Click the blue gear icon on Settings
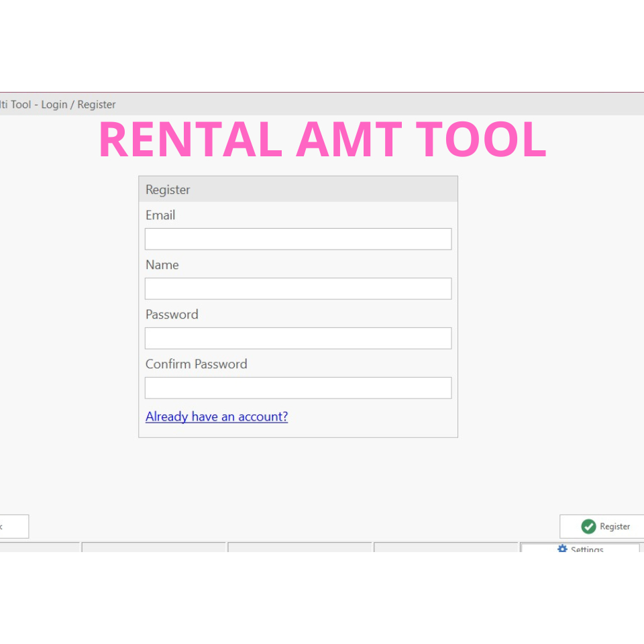Image resolution: width=644 pixels, height=644 pixels. click(562, 549)
